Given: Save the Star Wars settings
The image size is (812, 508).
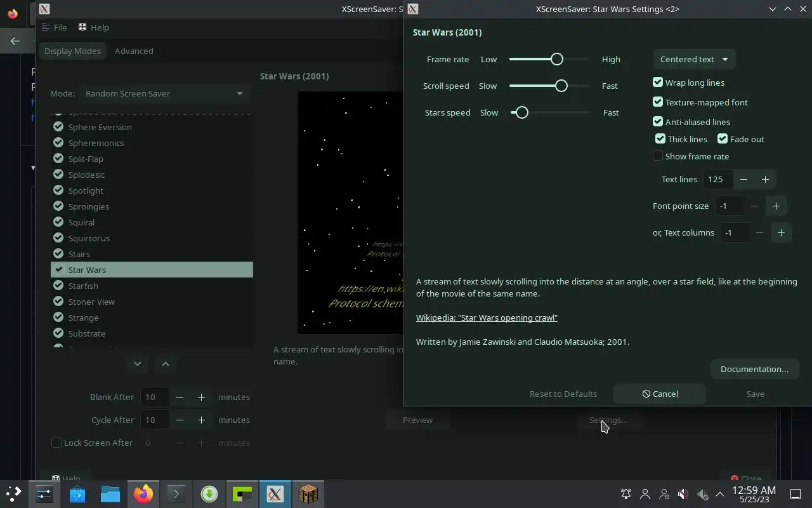Looking at the screenshot, I should pyautogui.click(x=755, y=394).
